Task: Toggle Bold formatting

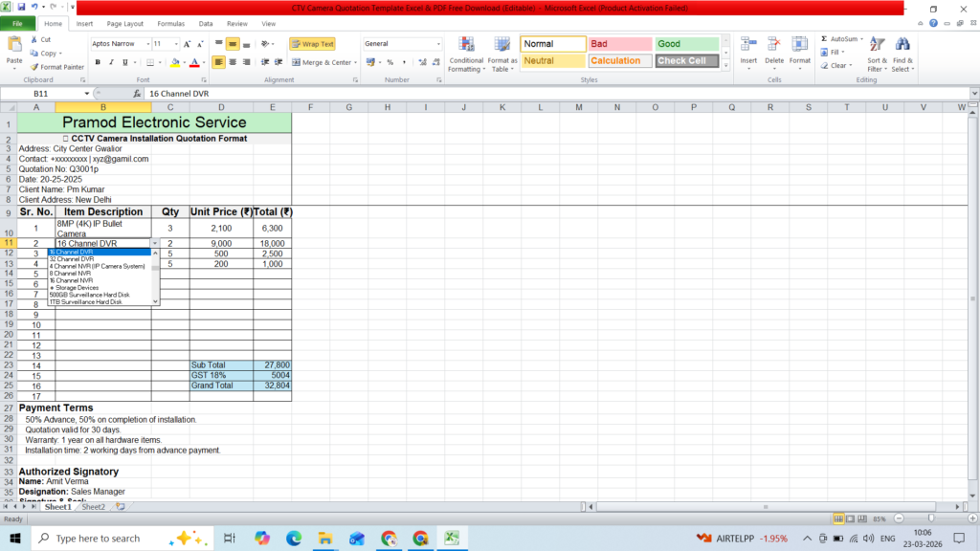Action: [98, 62]
